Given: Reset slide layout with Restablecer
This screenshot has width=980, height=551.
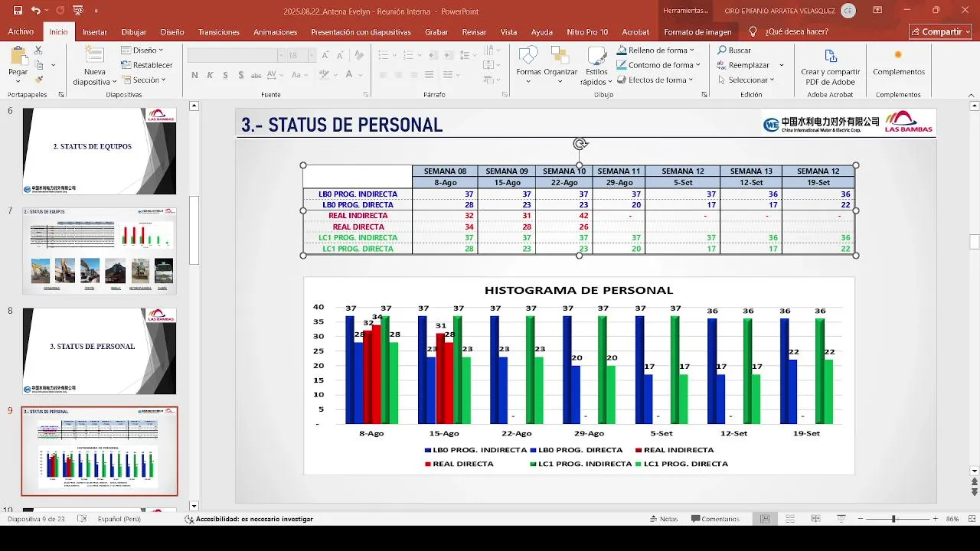Looking at the screenshot, I should [147, 65].
